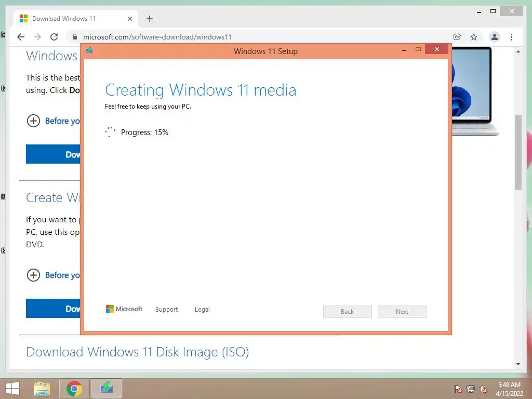Screen dimensions: 532x399
Task: Open the Support link in Setup
Action: pyautogui.click(x=167, y=310)
